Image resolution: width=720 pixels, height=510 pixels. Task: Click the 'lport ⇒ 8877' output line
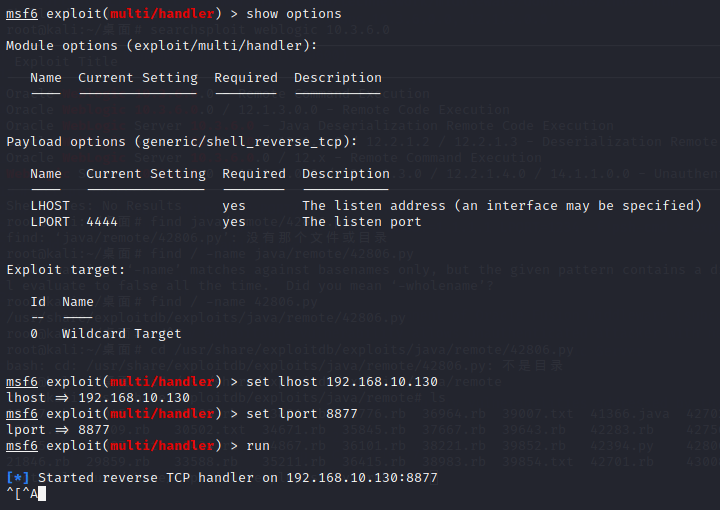[x=58, y=430]
